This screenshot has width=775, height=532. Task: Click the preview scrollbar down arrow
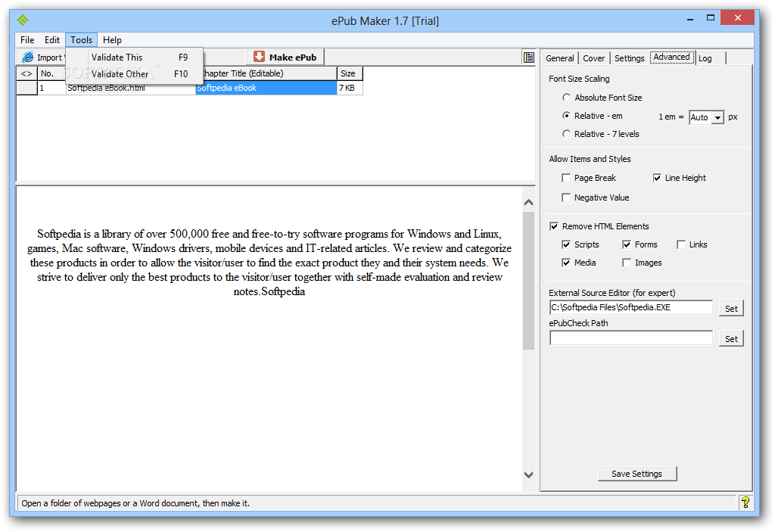point(528,474)
